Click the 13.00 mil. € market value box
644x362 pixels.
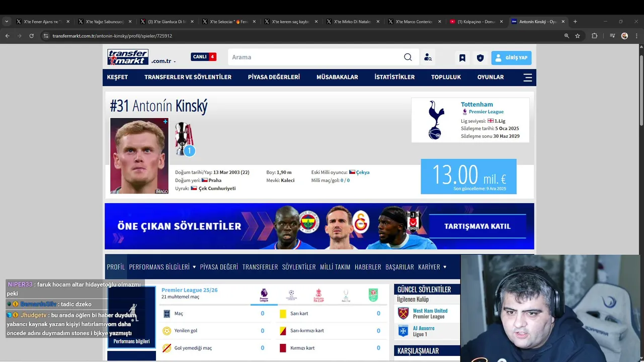(x=468, y=176)
